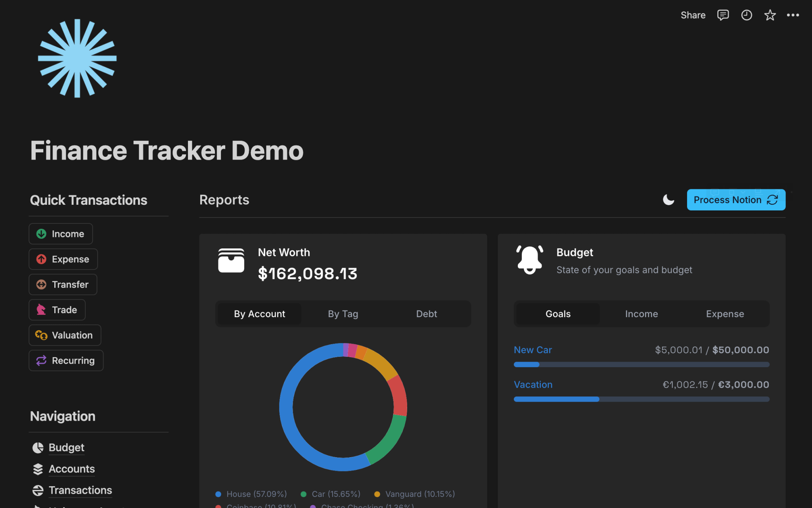
Task: Select the Expense quick transaction icon
Action: click(42, 259)
